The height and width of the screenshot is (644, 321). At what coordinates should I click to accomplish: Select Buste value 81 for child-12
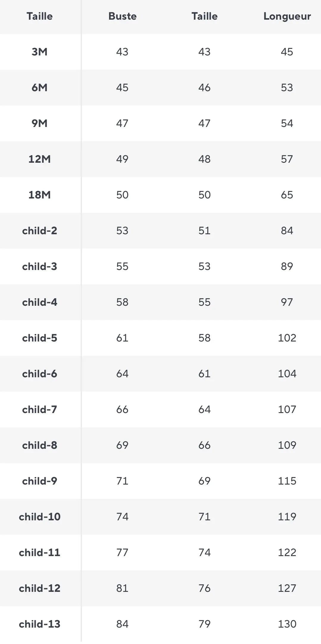pyautogui.click(x=122, y=588)
